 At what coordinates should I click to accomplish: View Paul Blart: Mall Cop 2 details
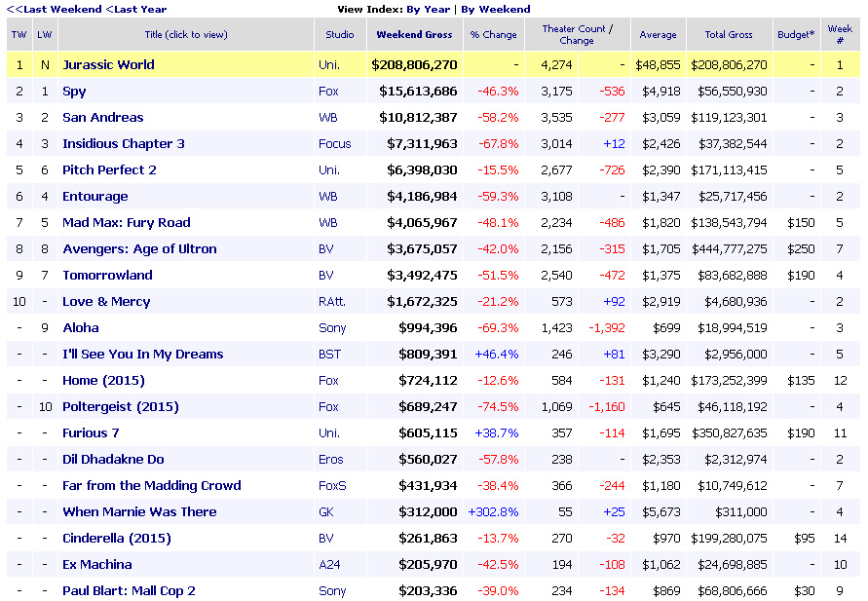coord(129,591)
